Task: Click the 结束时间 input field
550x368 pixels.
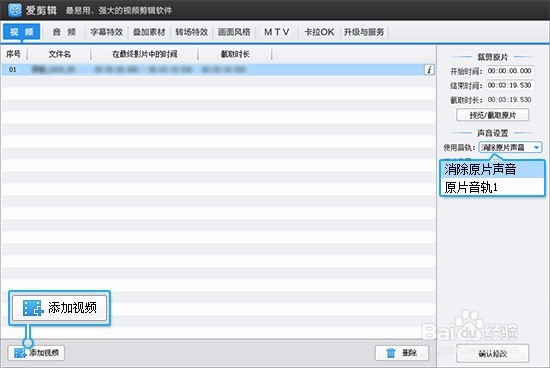Action: [510, 85]
